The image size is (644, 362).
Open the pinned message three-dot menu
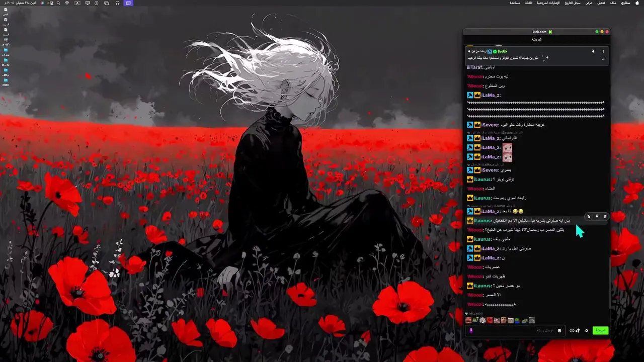tap(603, 51)
